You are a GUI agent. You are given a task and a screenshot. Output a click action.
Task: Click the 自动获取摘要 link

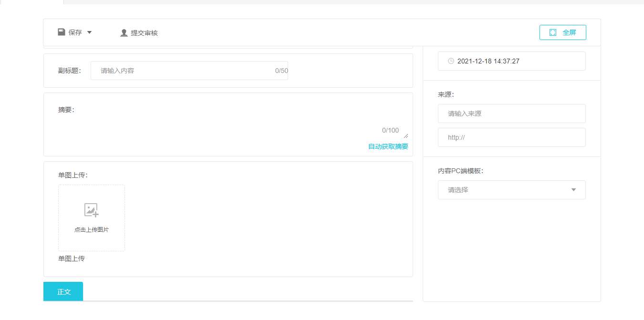click(388, 146)
